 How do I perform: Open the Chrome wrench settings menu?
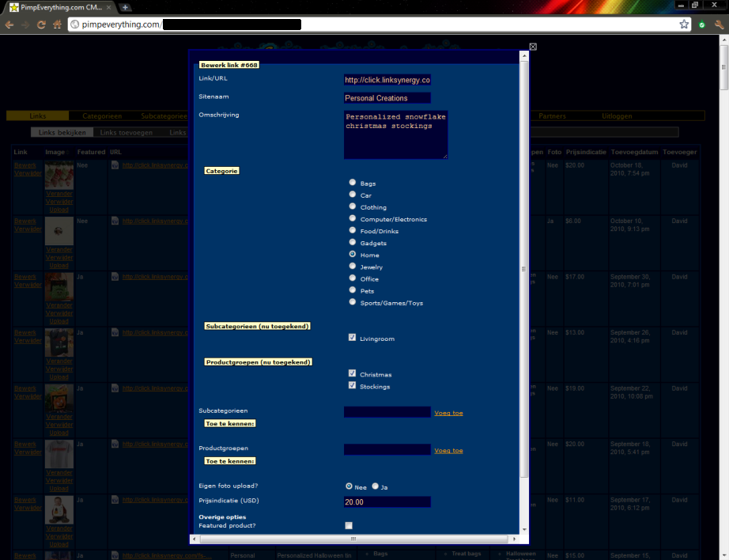click(x=719, y=25)
